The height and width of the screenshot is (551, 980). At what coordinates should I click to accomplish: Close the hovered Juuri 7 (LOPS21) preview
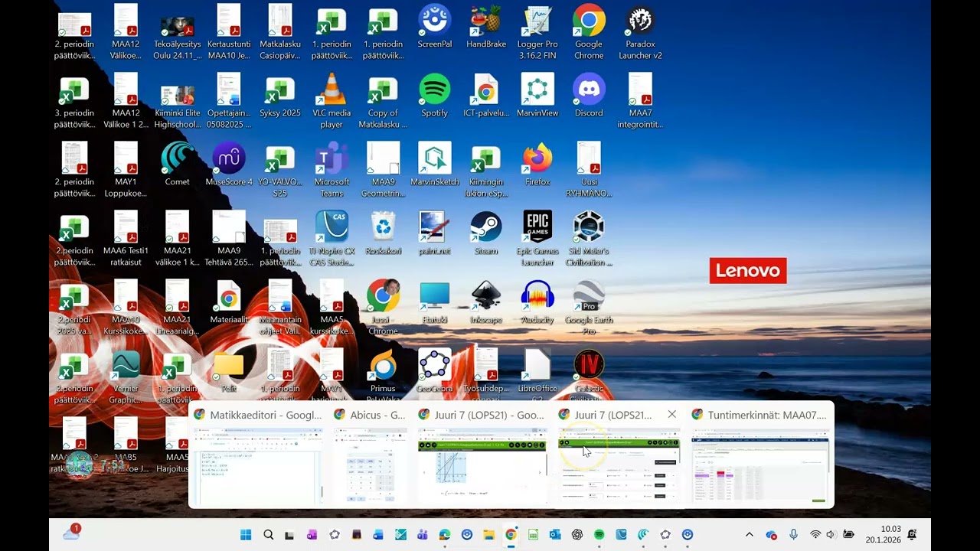[x=671, y=414]
